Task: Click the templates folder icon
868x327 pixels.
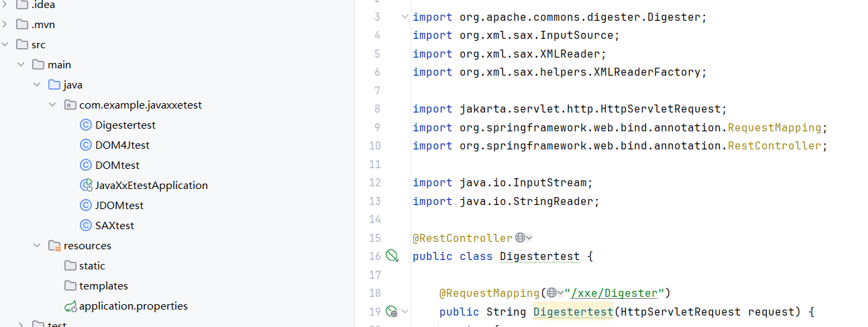Action: pos(70,285)
